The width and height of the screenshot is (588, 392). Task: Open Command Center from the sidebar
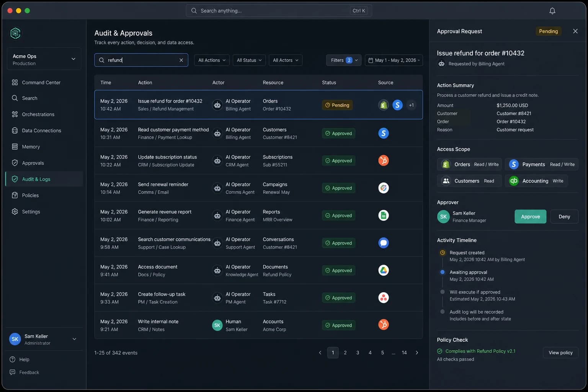click(44, 82)
